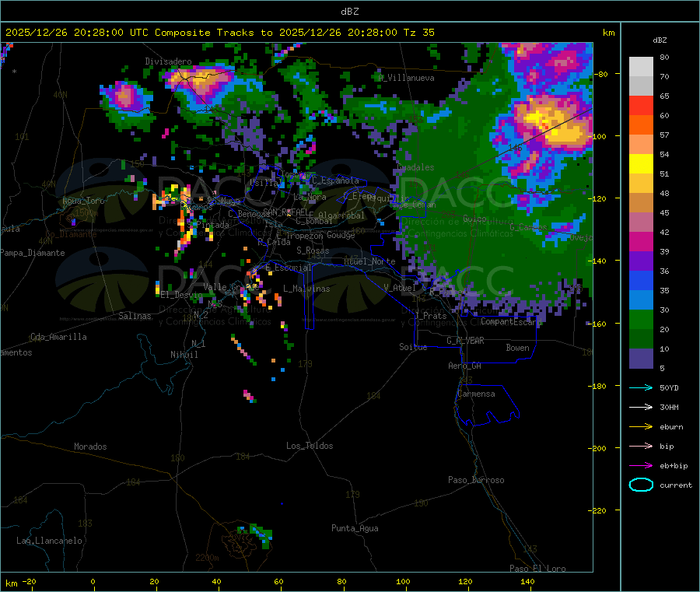Select the light blue 30–35 dBZ swatch
The height and width of the screenshot is (592, 700).
(x=641, y=300)
